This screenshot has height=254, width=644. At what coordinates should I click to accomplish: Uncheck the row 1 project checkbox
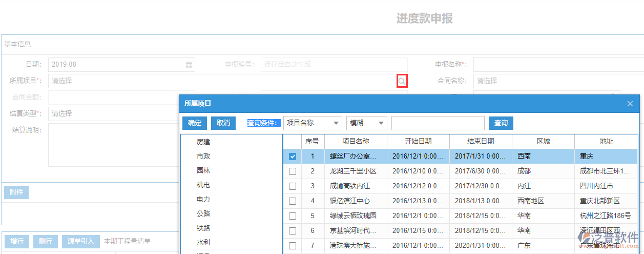point(293,157)
